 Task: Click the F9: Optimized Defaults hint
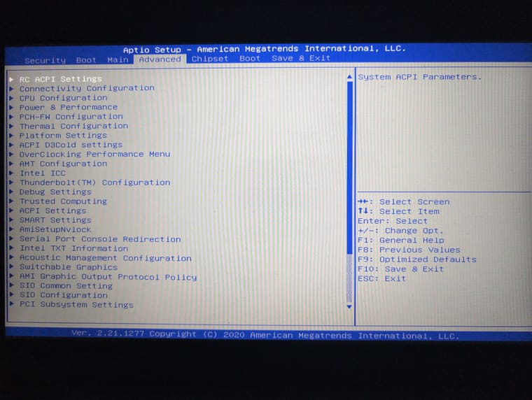pos(417,259)
